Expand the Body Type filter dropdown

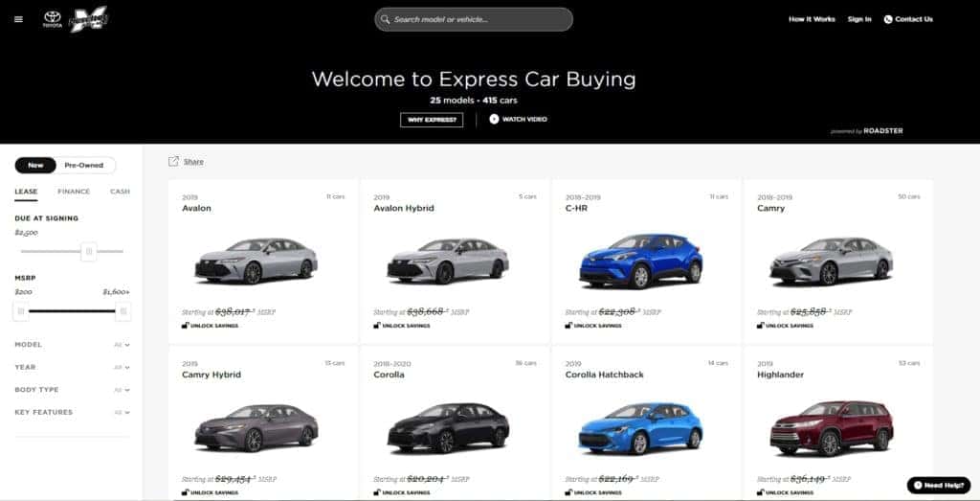point(73,390)
